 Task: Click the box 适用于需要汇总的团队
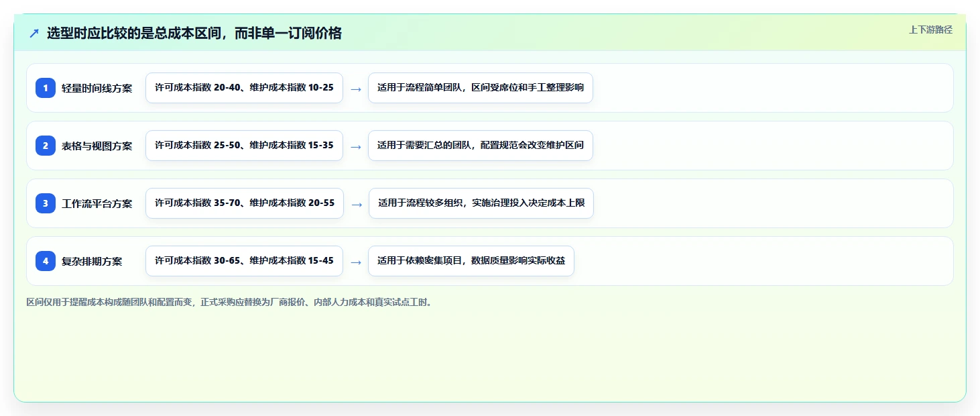point(481,146)
